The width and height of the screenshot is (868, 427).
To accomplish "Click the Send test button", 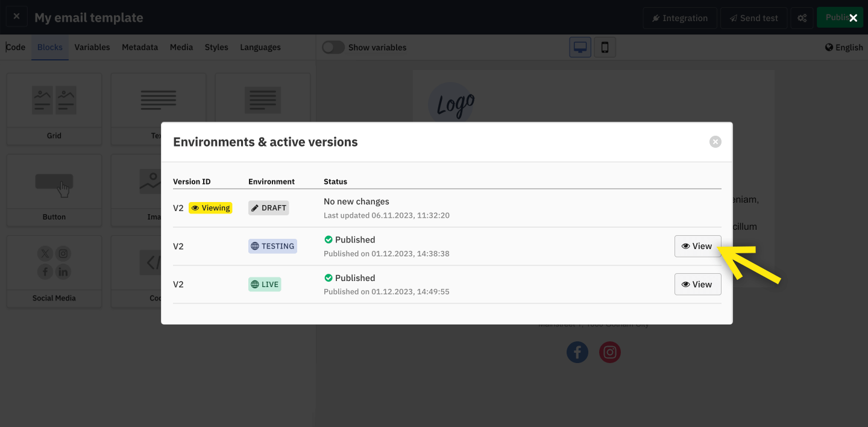I will pyautogui.click(x=753, y=17).
